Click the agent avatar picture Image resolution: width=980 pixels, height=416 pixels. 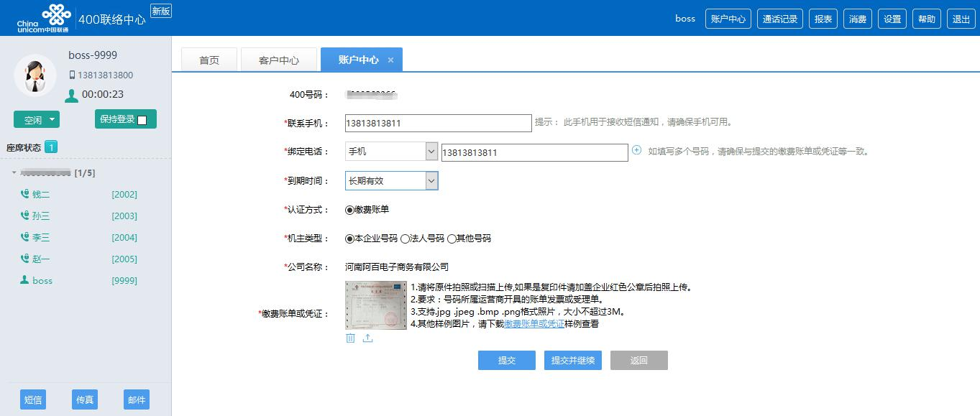pyautogui.click(x=35, y=75)
